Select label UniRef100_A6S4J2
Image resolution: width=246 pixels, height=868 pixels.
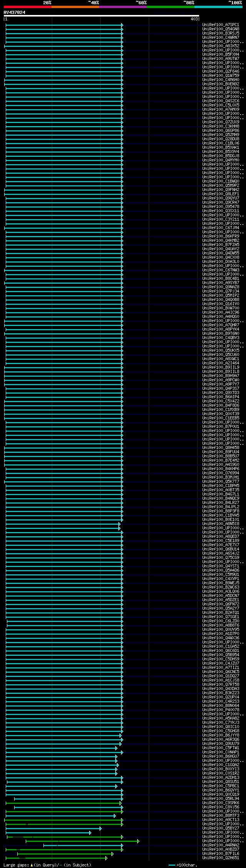tap(221, 553)
